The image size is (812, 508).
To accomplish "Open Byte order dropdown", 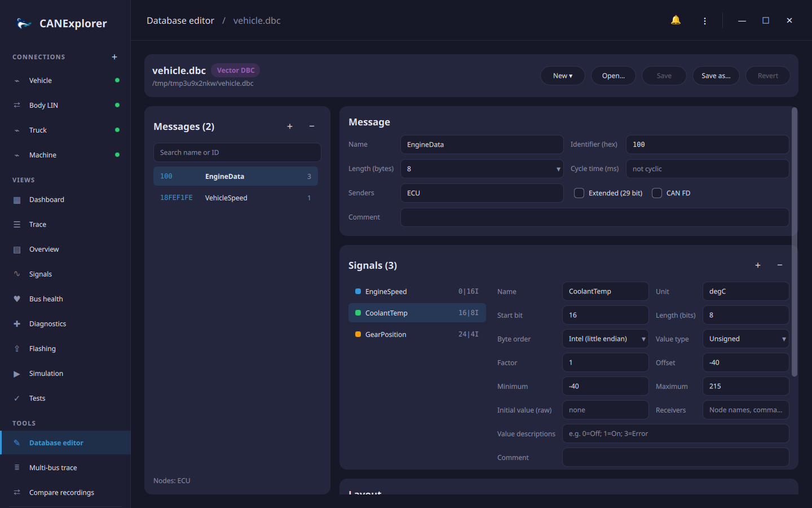I will point(606,339).
